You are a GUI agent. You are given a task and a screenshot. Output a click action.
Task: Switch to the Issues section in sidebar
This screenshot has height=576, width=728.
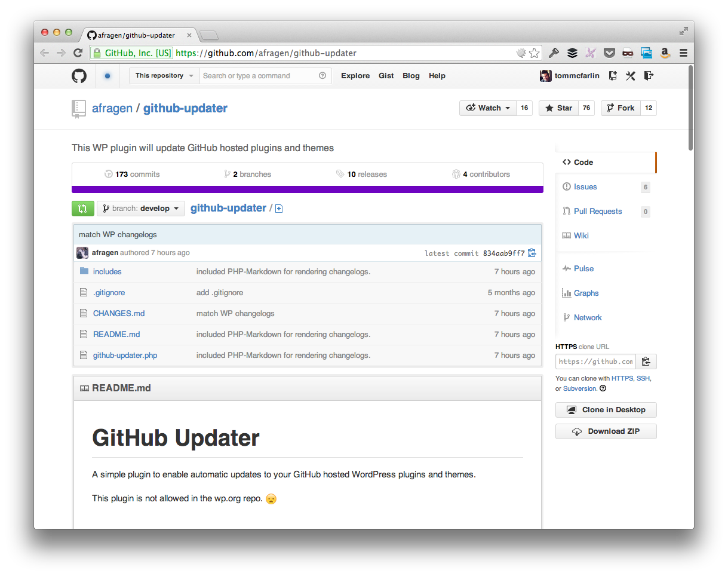point(584,186)
